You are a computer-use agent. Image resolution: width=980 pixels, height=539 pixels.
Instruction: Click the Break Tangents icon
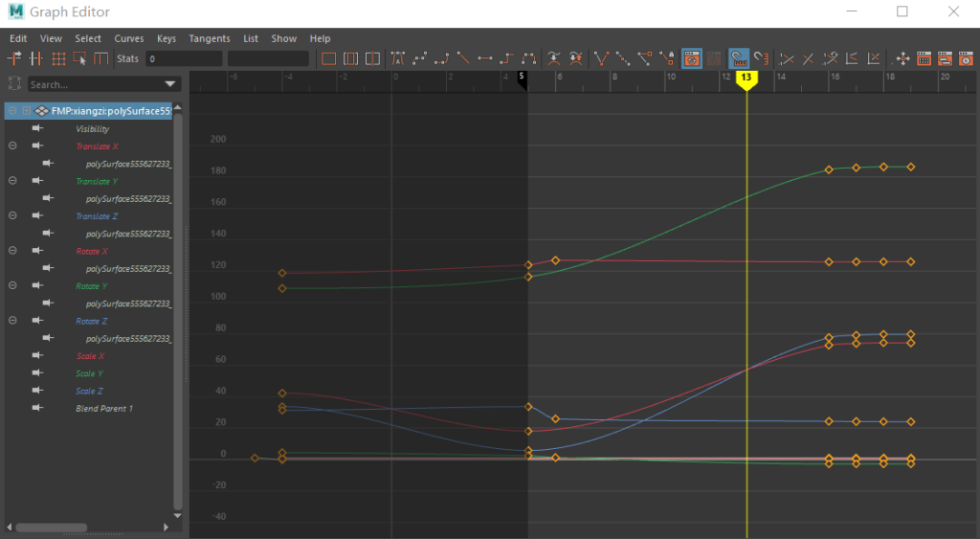click(601, 58)
